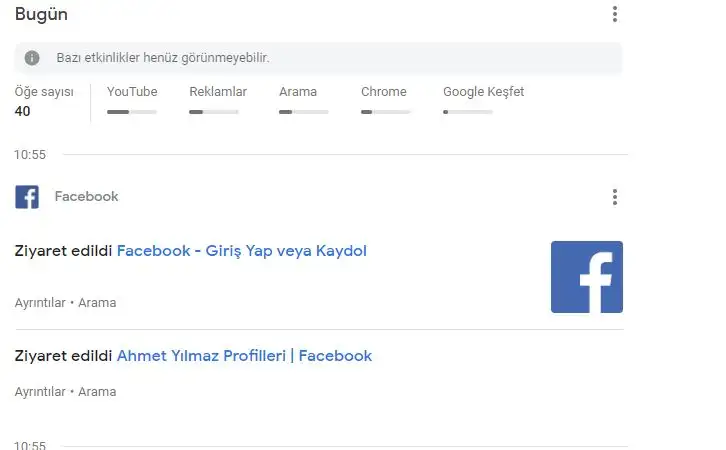The width and height of the screenshot is (726, 450).
Task: Click the info icon in the notice banner
Action: (33, 58)
